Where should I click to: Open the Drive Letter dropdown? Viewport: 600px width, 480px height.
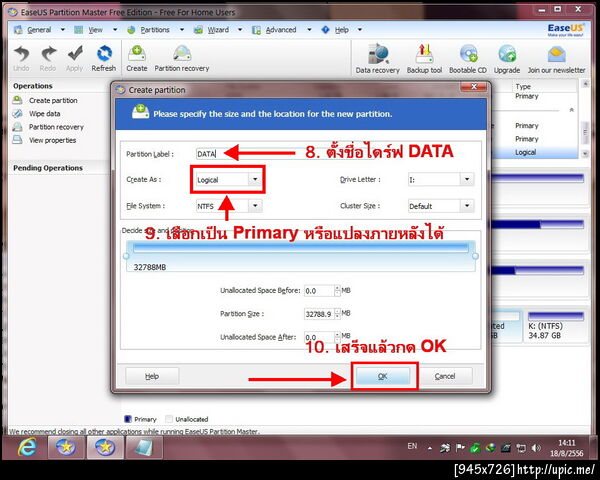467,179
